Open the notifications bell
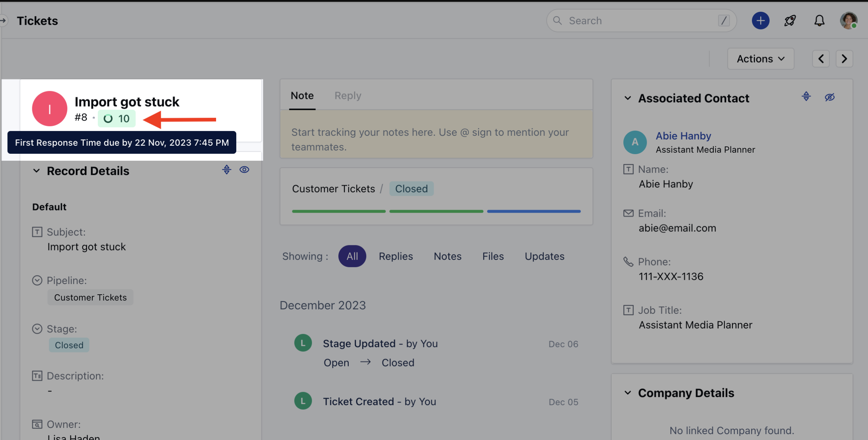This screenshot has width=868, height=440. (819, 21)
